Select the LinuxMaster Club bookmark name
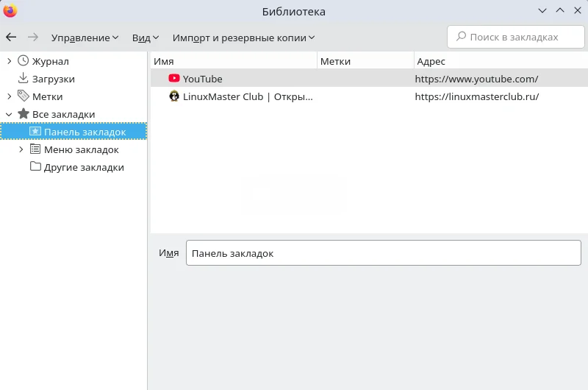 tap(248, 96)
